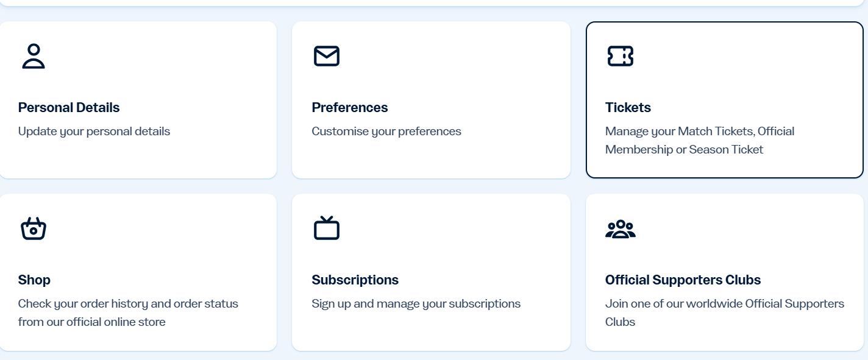The width and height of the screenshot is (868, 360).
Task: Click the group icon for Supporters Clubs
Action: (x=621, y=229)
